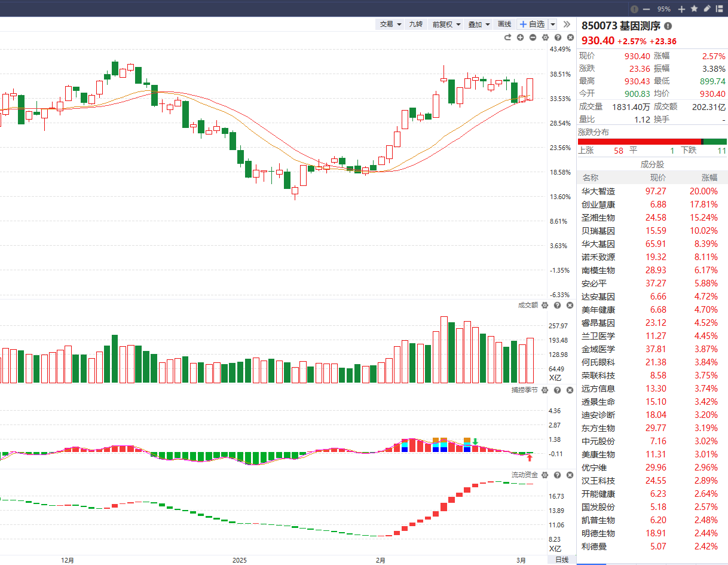The width and height of the screenshot is (728, 565).
Task: Open settings gear of 流动资金 panel
Action: (545, 475)
